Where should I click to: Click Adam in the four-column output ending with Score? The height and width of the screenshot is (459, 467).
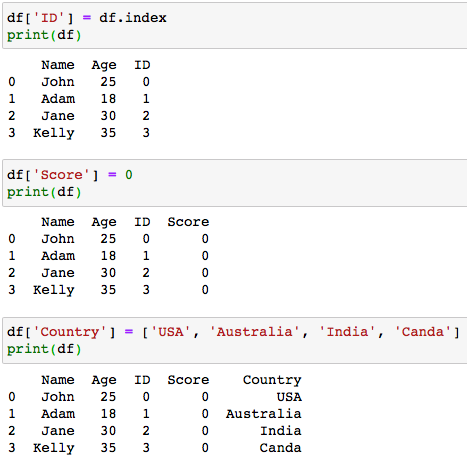[58, 256]
